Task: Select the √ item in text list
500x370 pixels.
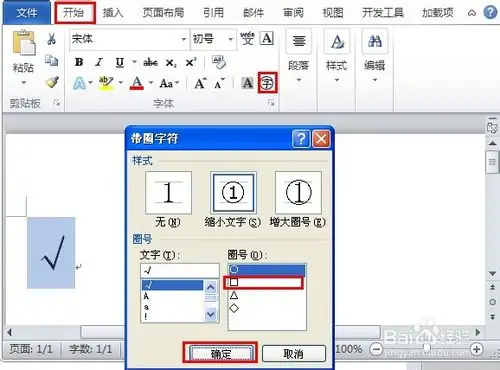Action: coord(172,285)
